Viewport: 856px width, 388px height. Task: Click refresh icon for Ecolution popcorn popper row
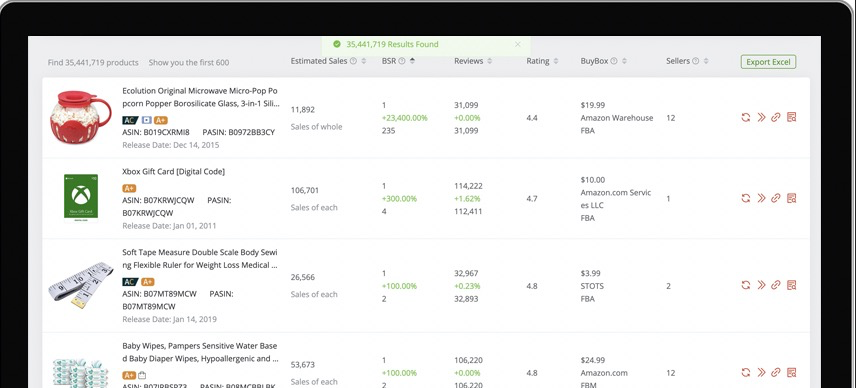pyautogui.click(x=746, y=117)
